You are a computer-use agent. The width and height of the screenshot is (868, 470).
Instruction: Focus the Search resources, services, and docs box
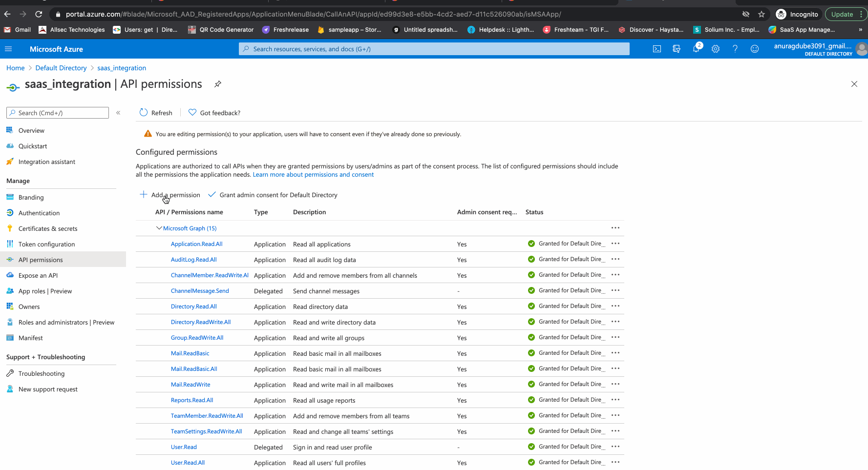coord(434,49)
